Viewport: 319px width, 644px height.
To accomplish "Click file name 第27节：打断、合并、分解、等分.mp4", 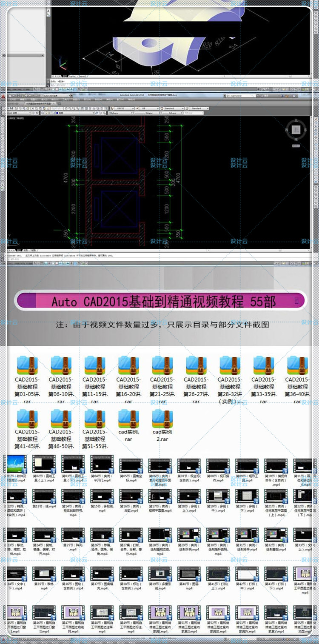I will click(x=131, y=550).
